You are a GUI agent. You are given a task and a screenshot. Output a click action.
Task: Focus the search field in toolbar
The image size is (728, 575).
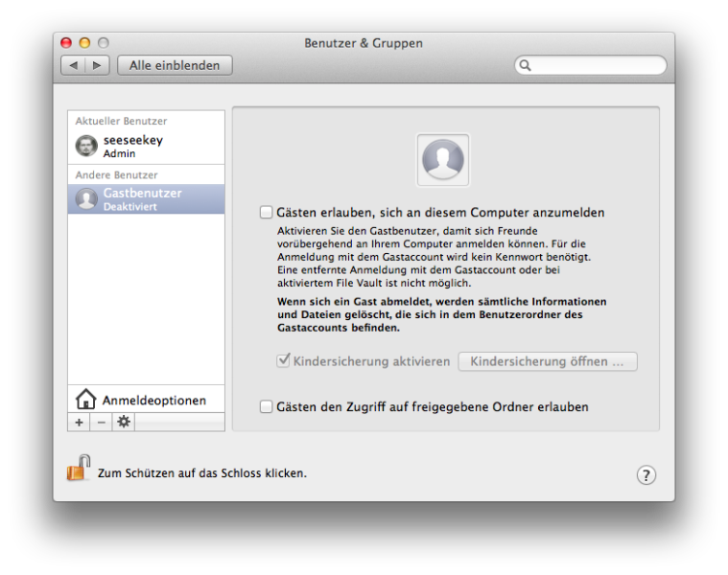pos(590,65)
